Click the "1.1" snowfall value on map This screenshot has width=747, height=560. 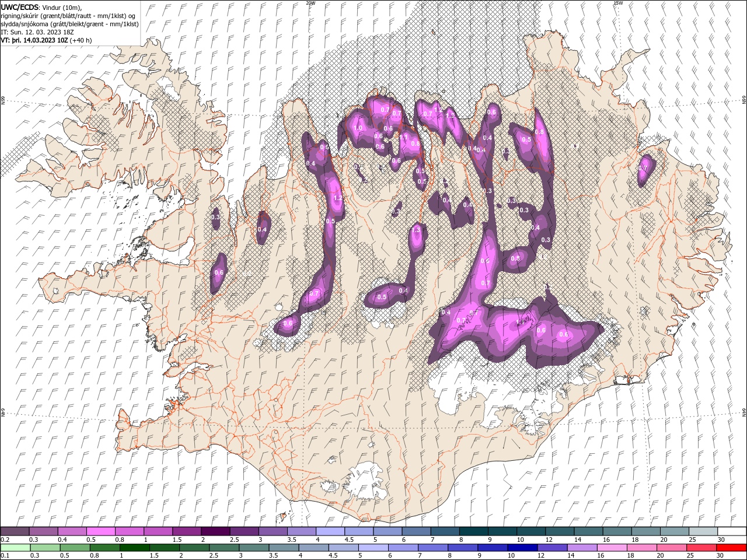click(x=403, y=136)
